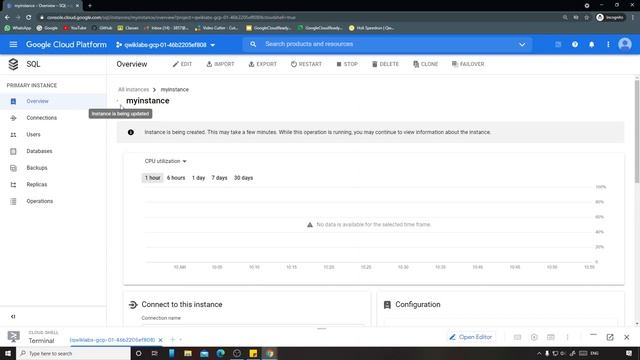The image size is (640, 360).
Task: Click the CLONE instance button
Action: (425, 64)
